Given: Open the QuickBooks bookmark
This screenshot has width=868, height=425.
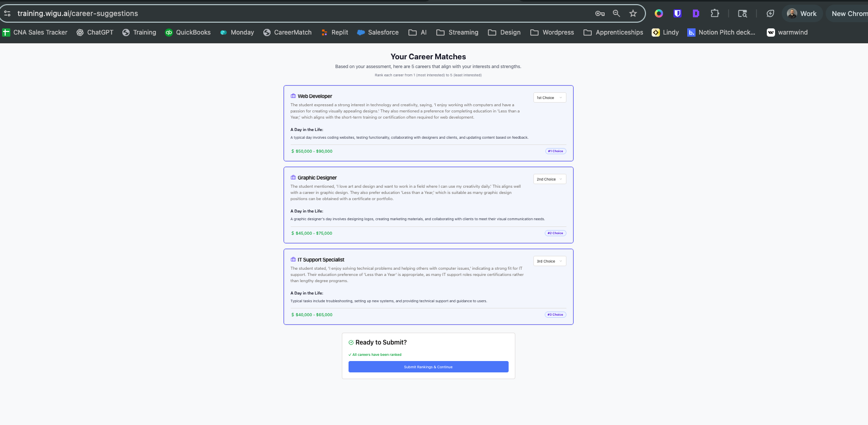Looking at the screenshot, I should point(187,32).
